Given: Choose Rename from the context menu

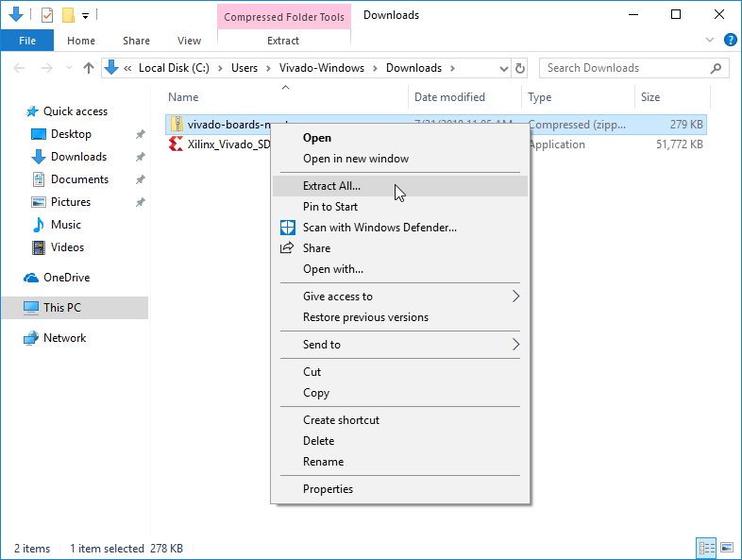Looking at the screenshot, I should (400, 462).
